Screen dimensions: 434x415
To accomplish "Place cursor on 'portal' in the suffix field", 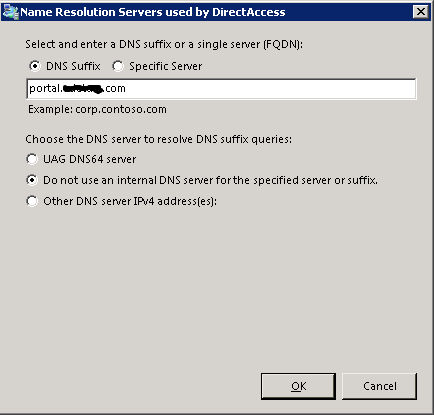I will tap(44, 89).
